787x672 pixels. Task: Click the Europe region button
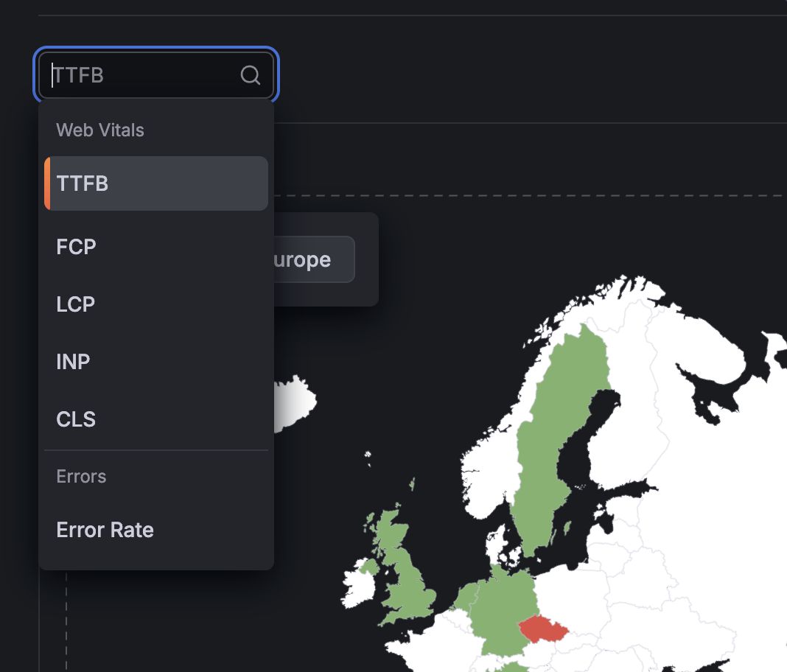click(x=306, y=259)
